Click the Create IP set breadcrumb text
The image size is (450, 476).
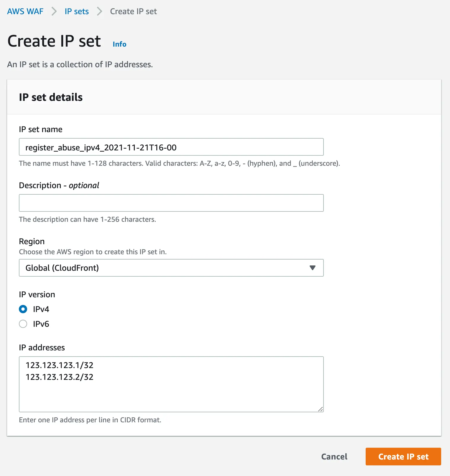133,12
